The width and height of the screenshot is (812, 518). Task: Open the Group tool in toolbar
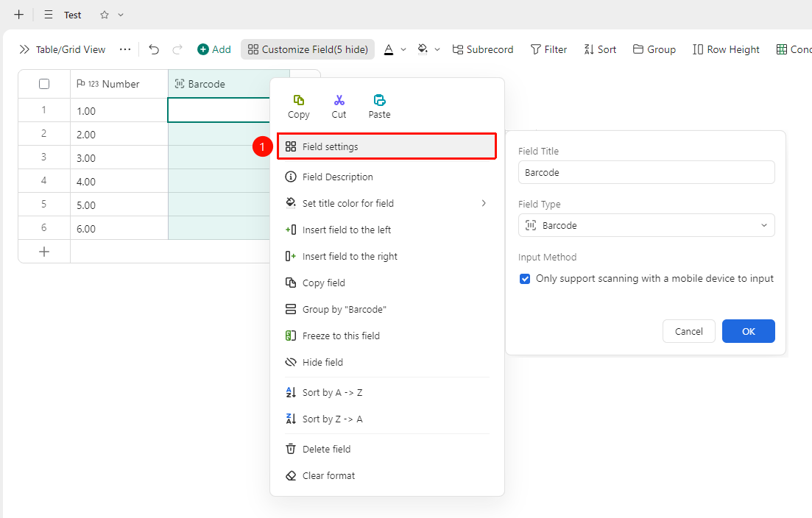pyautogui.click(x=654, y=49)
